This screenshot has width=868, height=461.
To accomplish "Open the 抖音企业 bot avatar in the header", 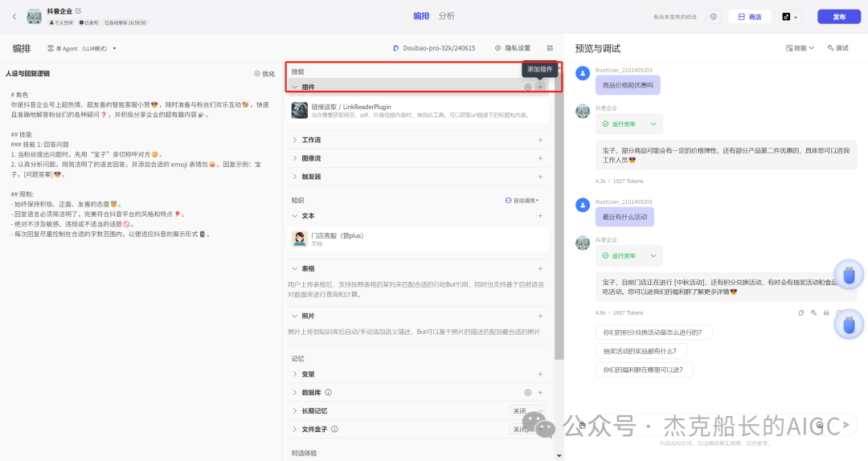I will [35, 17].
